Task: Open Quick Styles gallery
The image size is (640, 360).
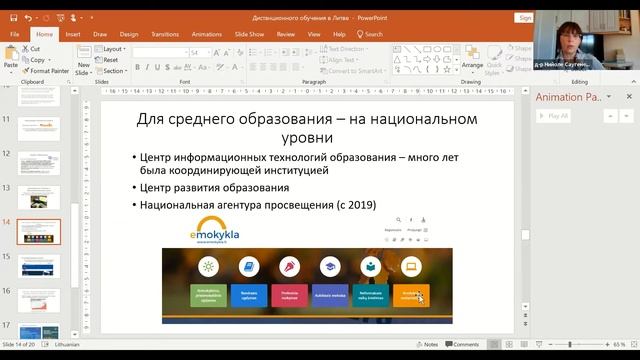Action: 494,61
